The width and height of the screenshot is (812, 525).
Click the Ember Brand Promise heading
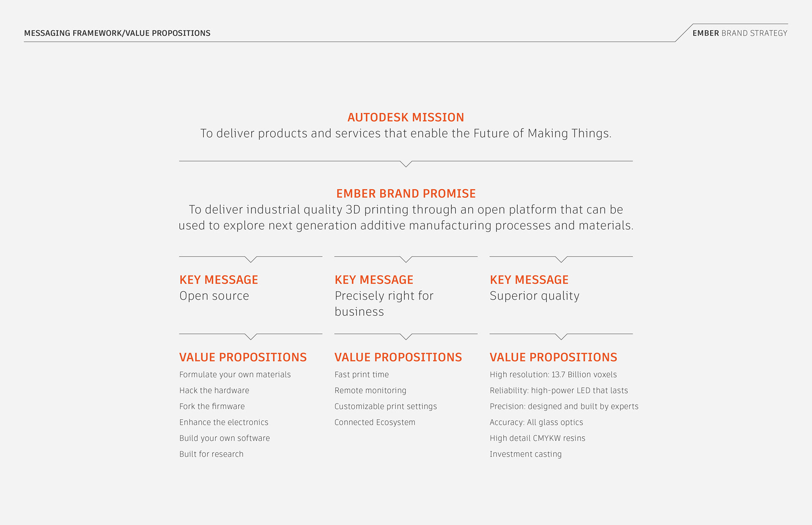(x=406, y=193)
